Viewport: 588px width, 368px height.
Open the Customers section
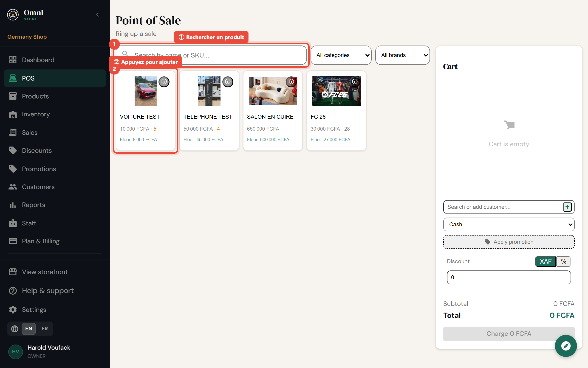(x=55, y=187)
